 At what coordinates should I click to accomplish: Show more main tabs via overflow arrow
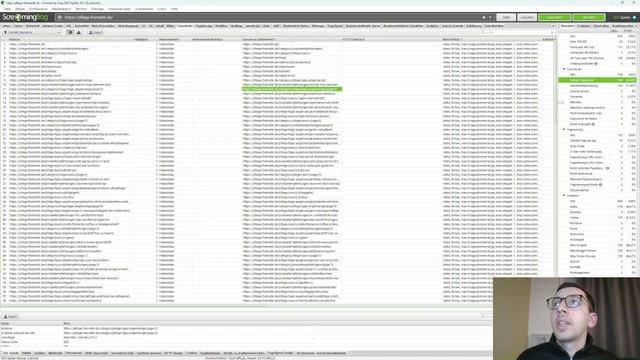click(553, 26)
